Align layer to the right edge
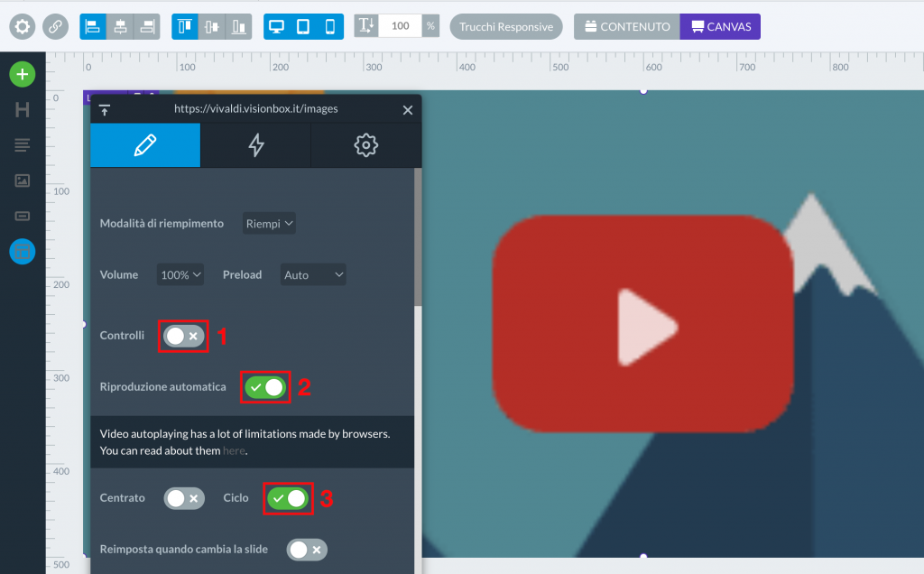Screen dimensions: 924x574 (147, 27)
